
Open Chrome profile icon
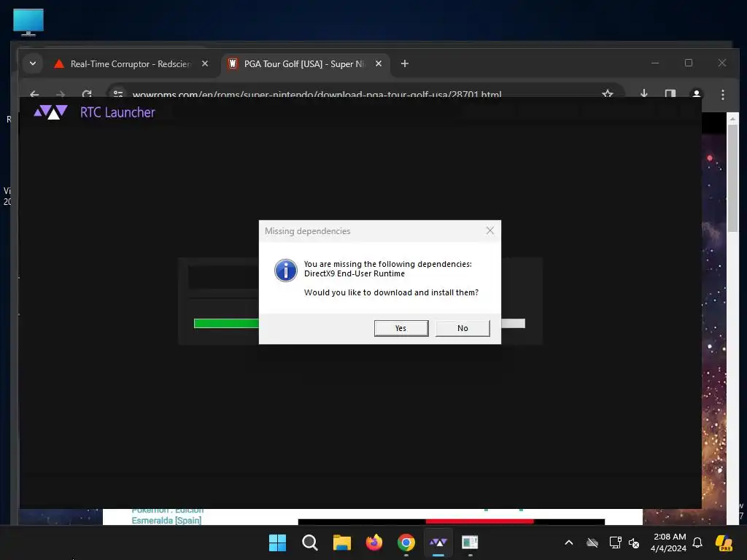[x=696, y=93]
